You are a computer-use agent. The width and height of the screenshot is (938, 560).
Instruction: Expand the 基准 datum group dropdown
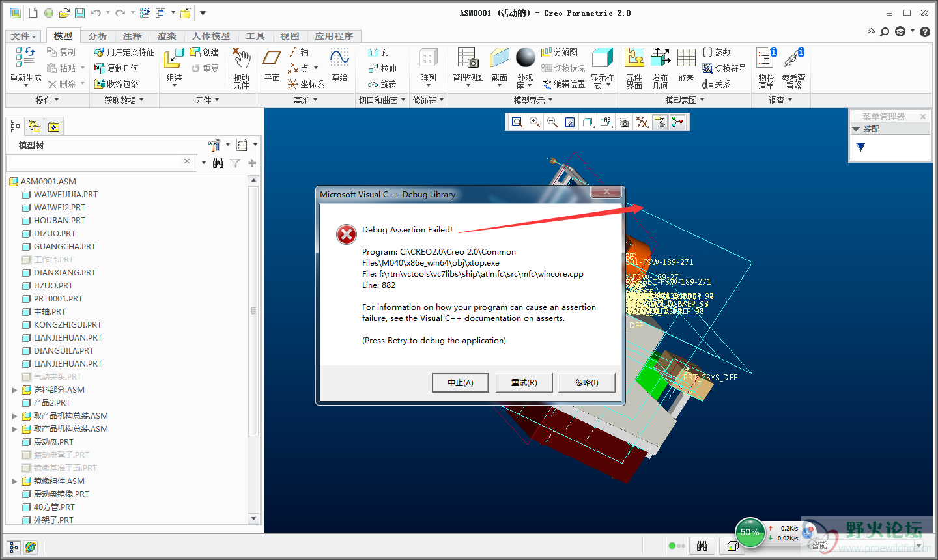point(306,100)
